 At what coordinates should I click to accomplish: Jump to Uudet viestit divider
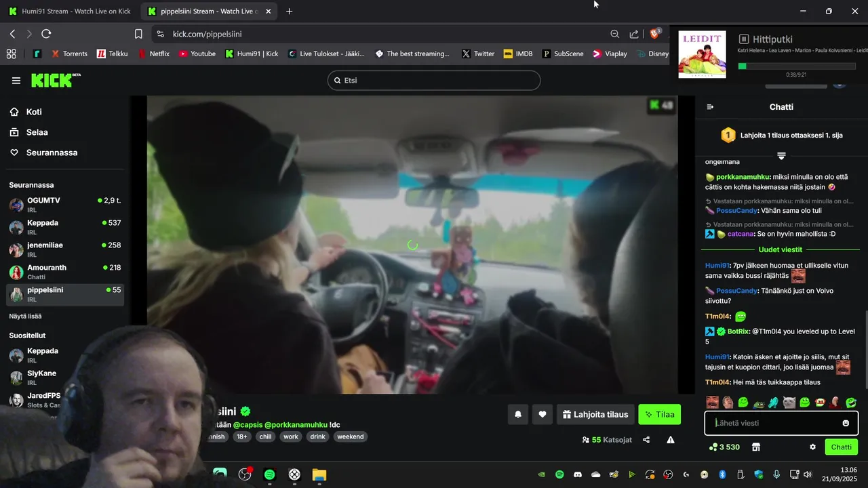[780, 249]
